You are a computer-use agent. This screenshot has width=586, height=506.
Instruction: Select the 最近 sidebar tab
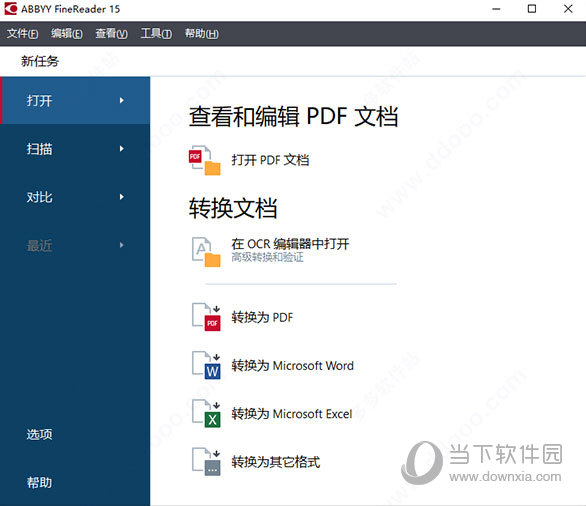pyautogui.click(x=75, y=245)
